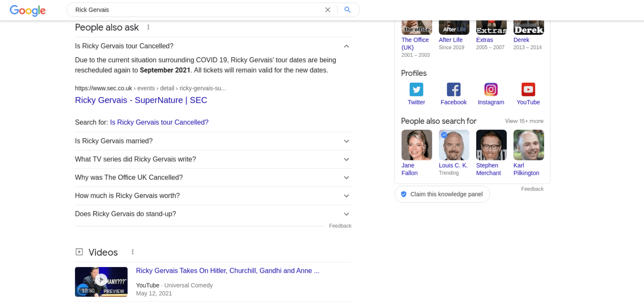This screenshot has width=644, height=302.
Task: Click 'Profiles' heading in knowledge panel
Action: pos(414,73)
